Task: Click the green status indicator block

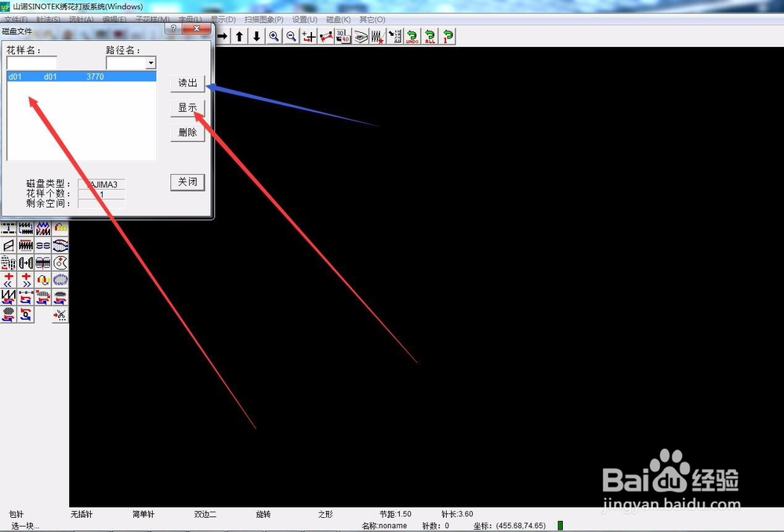Action: [x=561, y=526]
